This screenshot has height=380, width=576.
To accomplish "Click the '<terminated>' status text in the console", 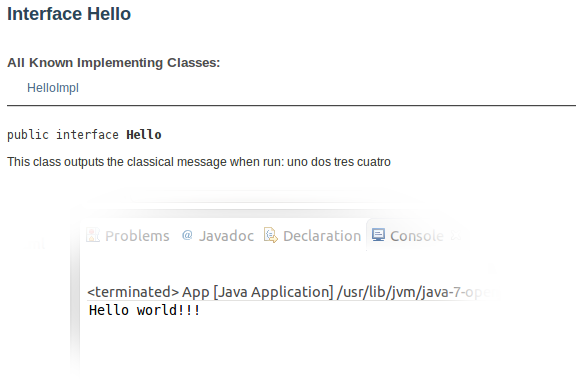I will click(133, 292).
